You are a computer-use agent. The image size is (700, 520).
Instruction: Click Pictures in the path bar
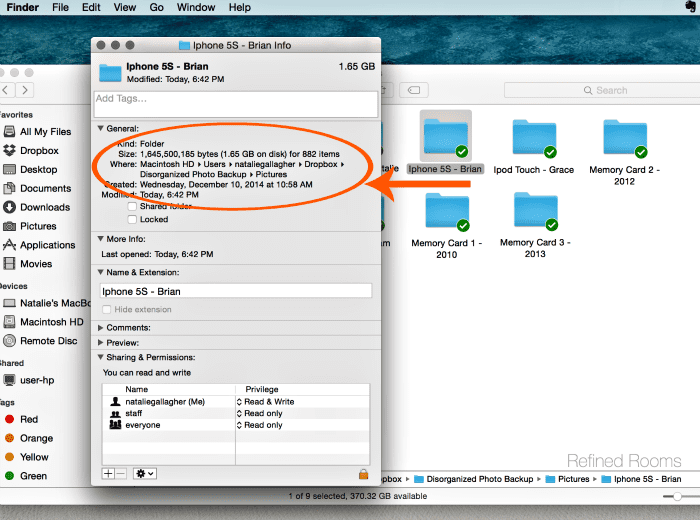point(568,479)
